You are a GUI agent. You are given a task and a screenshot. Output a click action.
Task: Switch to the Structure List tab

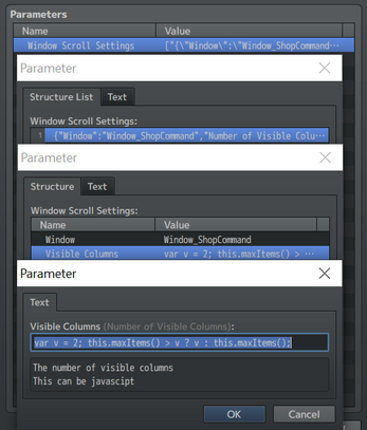[61, 97]
